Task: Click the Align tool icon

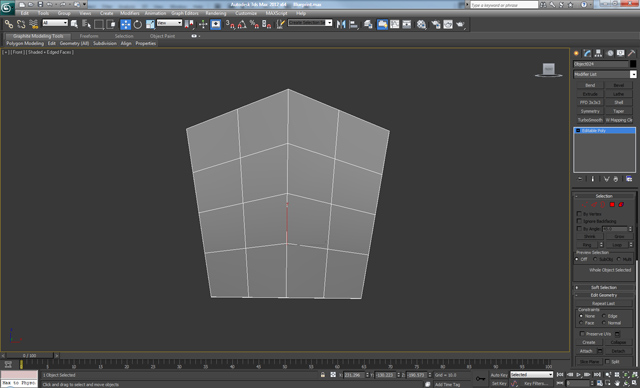Action: pos(353,24)
